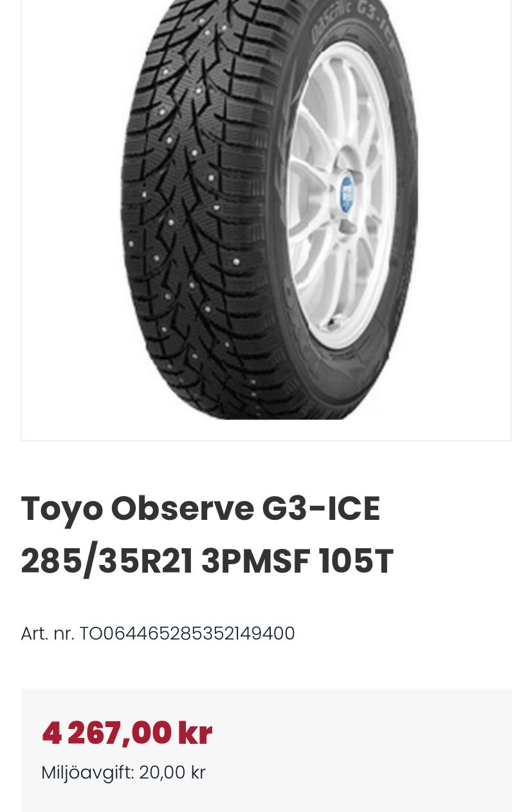
Task: Select article number TO064465285352149400
Action: (187, 634)
